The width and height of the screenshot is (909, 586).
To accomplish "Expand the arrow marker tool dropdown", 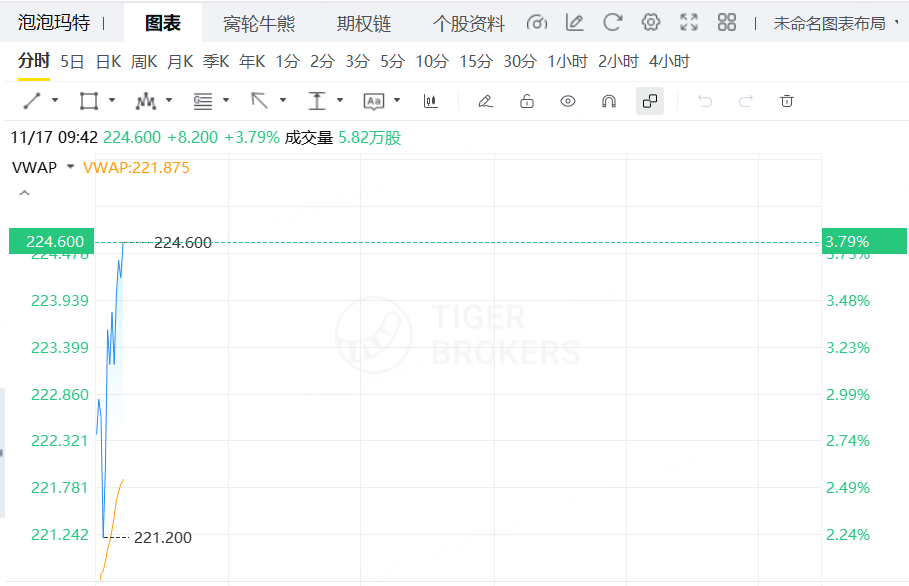I will tap(283, 100).
